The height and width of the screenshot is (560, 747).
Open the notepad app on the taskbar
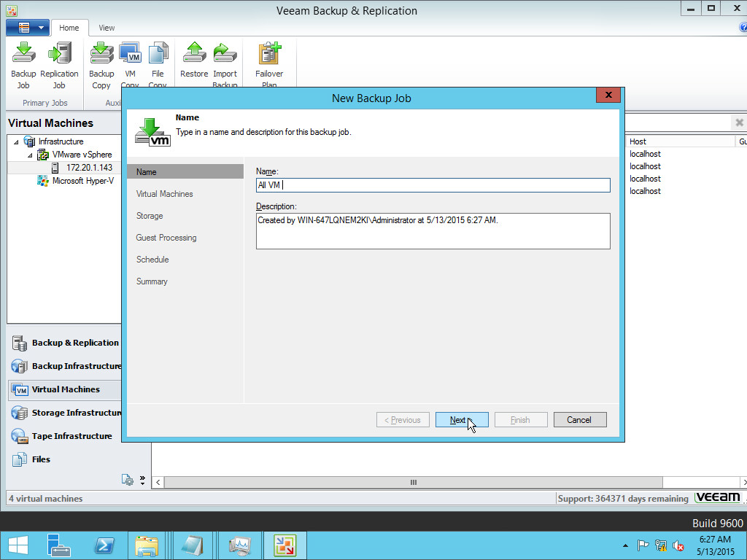[193, 545]
